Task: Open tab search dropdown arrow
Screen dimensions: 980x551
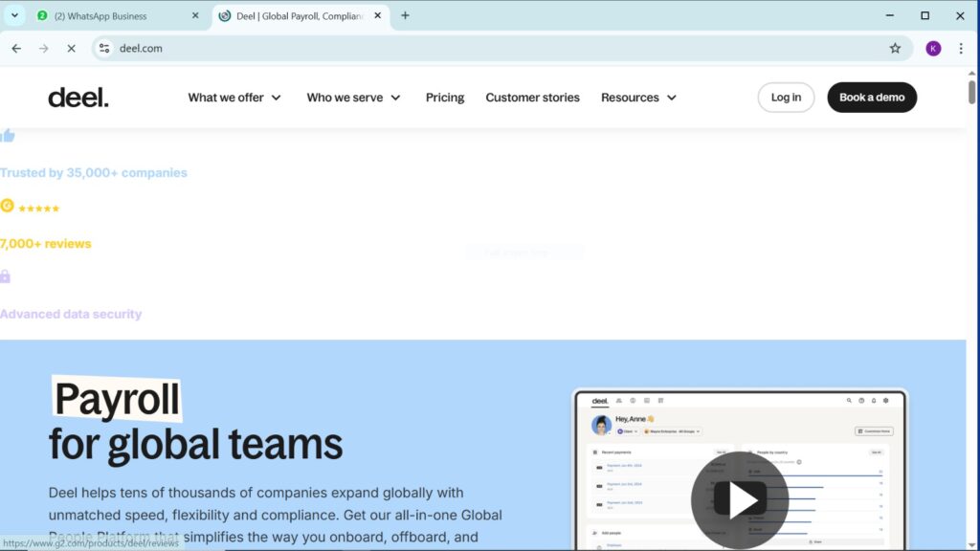Action: click(x=14, y=15)
